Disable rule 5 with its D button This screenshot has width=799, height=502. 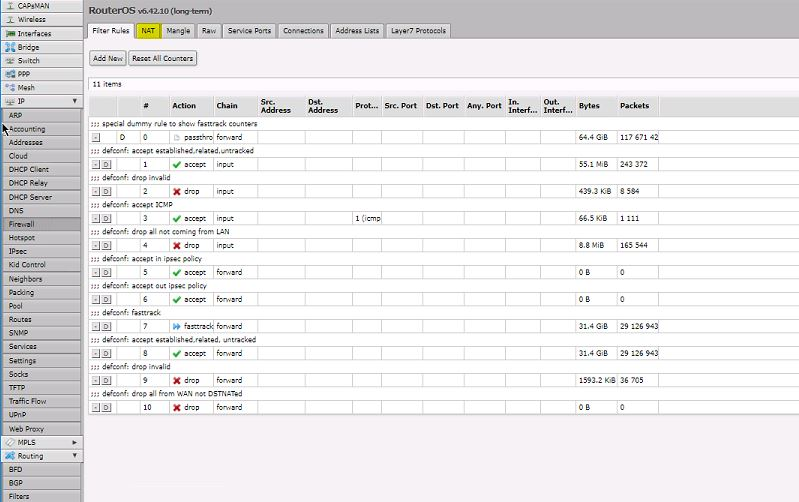point(106,273)
